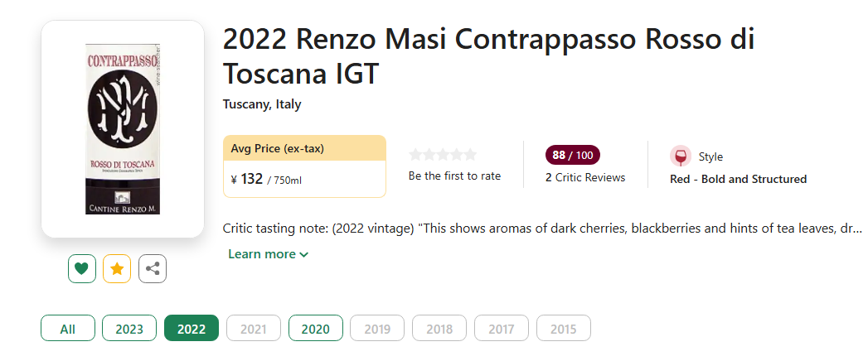
Task: Select the 2023 vintage tab
Action: pyautogui.click(x=129, y=329)
